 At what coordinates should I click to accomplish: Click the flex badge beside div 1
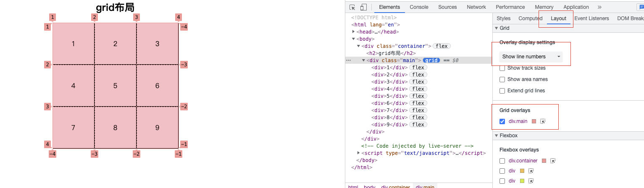coord(418,68)
